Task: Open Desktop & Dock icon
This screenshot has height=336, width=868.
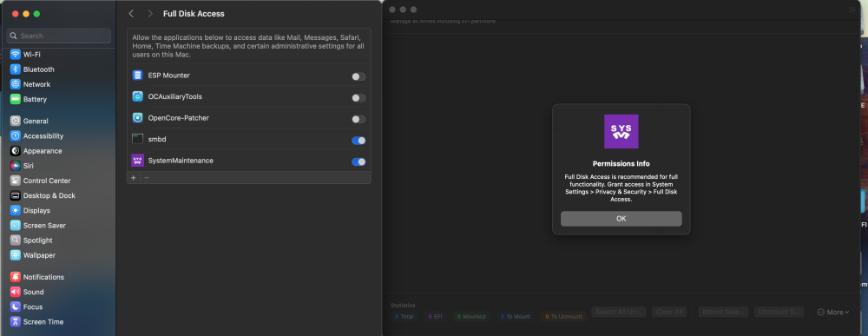Action: [x=15, y=196]
